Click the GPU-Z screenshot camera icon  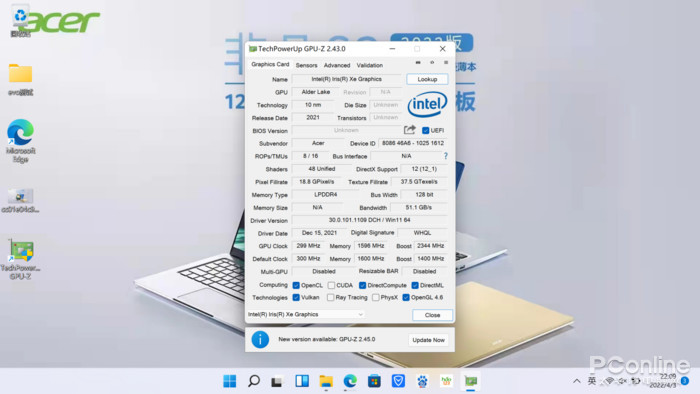tap(418, 63)
